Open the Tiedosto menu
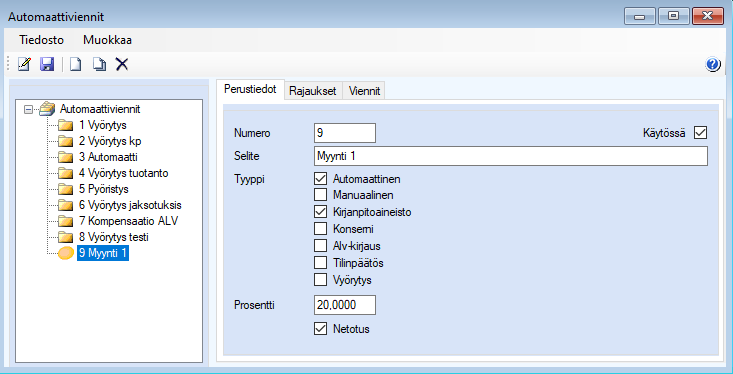This screenshot has height=374, width=733. coord(42,40)
